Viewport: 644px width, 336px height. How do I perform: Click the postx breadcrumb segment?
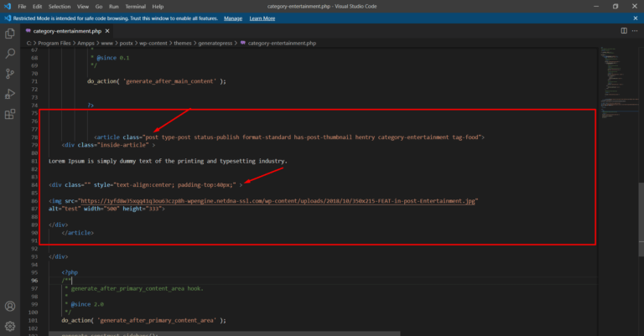pos(126,43)
